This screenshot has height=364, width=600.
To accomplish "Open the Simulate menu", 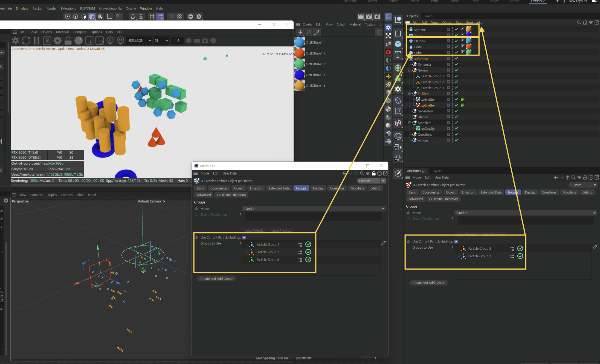I will [22, 8].
